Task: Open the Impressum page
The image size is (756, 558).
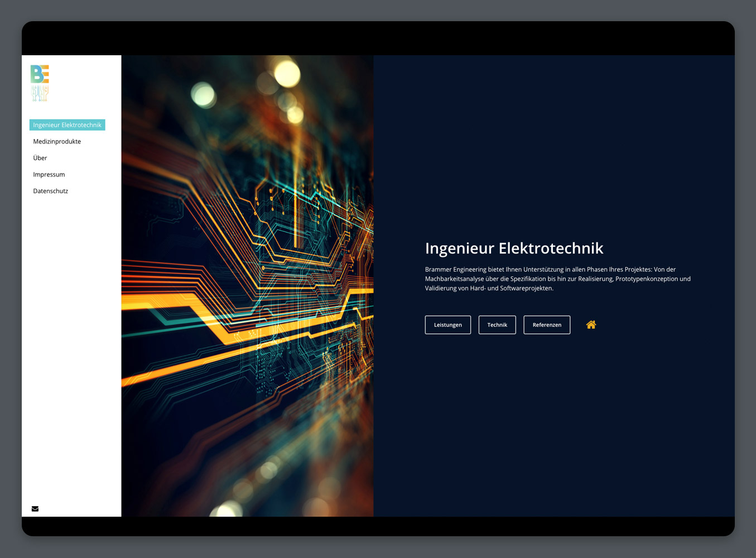Action: click(49, 175)
